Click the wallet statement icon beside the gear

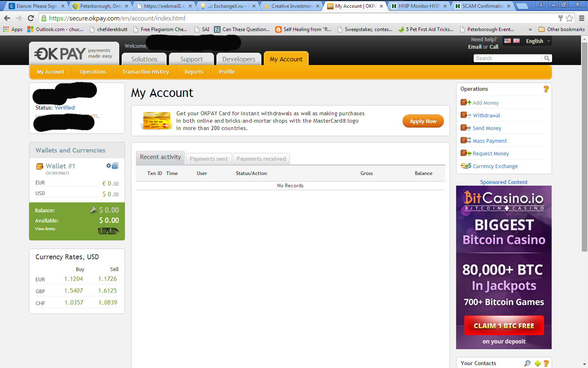click(115, 166)
